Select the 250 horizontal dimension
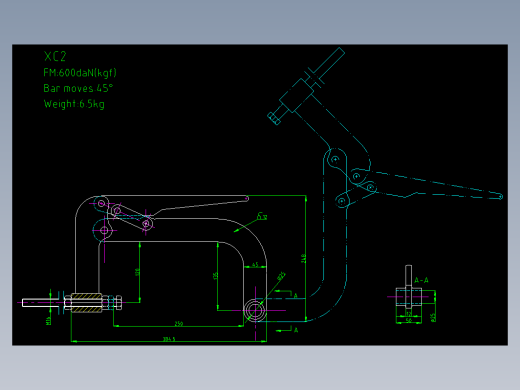 point(179,324)
